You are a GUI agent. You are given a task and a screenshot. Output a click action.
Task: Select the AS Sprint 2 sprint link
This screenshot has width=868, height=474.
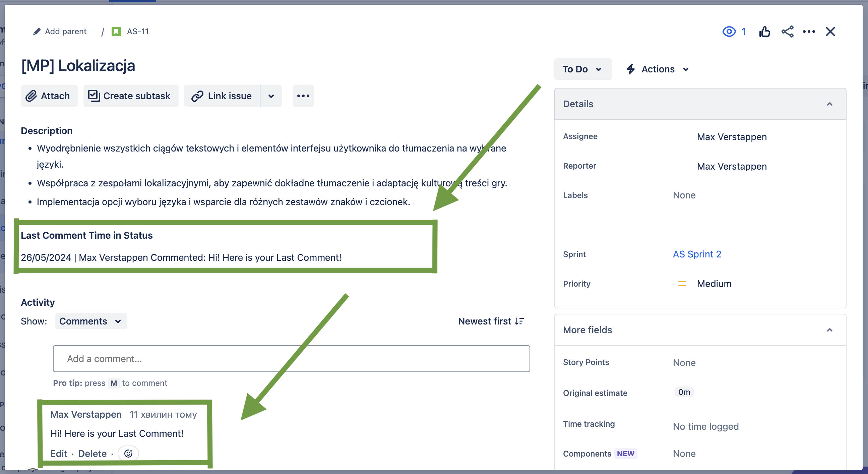click(x=698, y=253)
